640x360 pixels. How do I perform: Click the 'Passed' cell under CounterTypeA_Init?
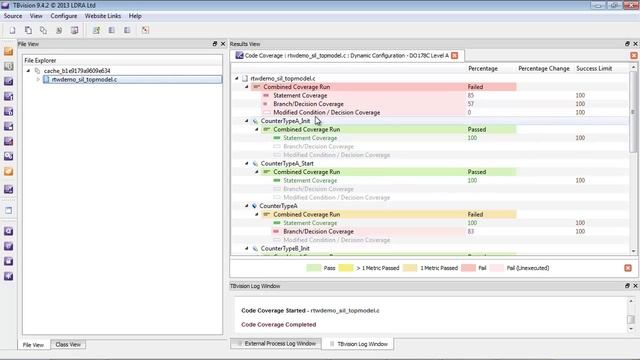491,129
